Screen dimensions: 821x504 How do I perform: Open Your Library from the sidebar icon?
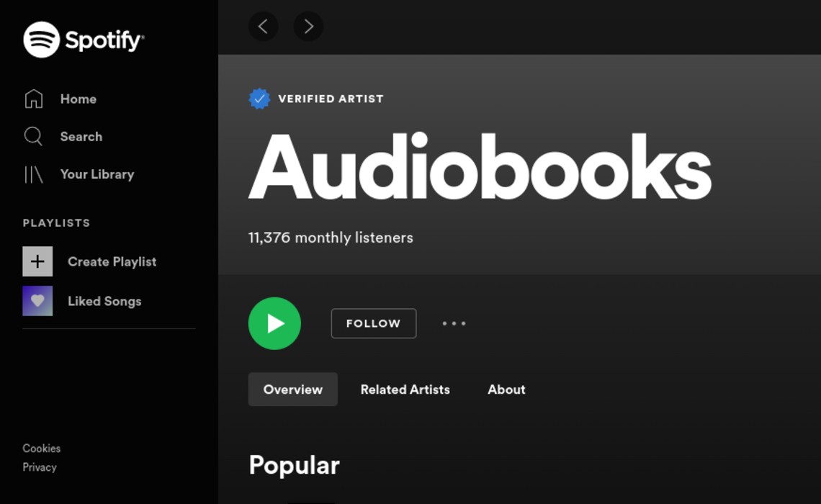34,174
